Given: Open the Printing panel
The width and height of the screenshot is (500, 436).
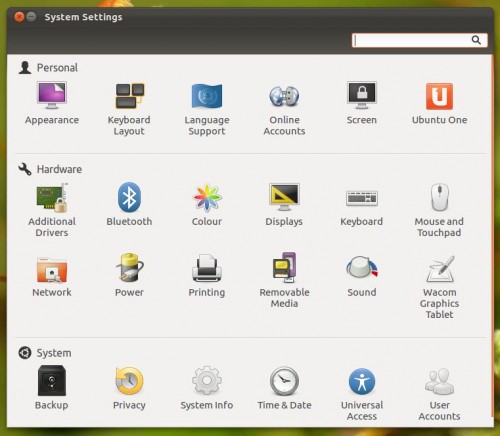Looking at the screenshot, I should 207,276.
